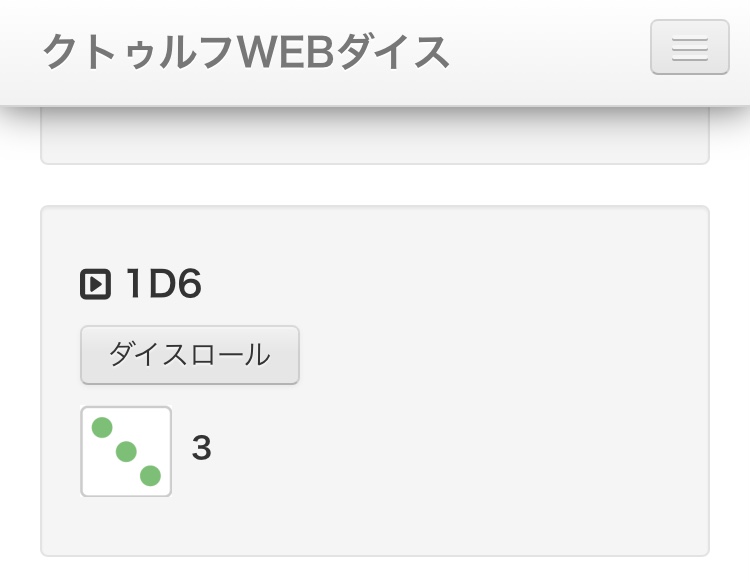Click the bottom-right green dot on the die
This screenshot has height=582, width=750.
[x=150, y=475]
